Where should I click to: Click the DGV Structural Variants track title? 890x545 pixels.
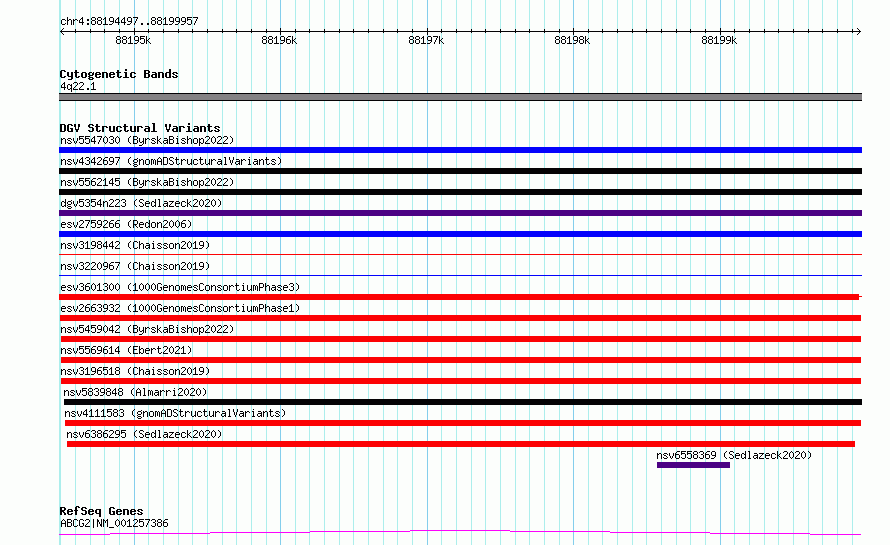pos(140,128)
